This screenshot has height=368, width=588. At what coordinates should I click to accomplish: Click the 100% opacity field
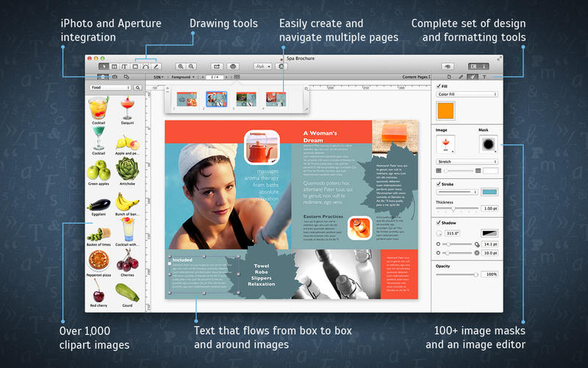pos(490,275)
